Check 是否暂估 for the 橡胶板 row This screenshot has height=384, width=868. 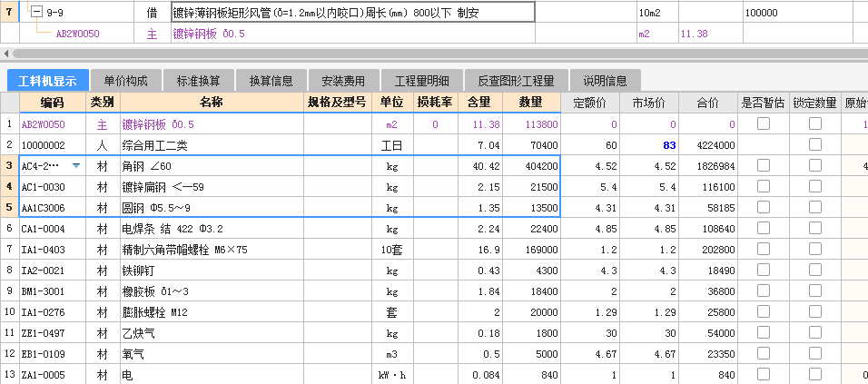(x=764, y=290)
